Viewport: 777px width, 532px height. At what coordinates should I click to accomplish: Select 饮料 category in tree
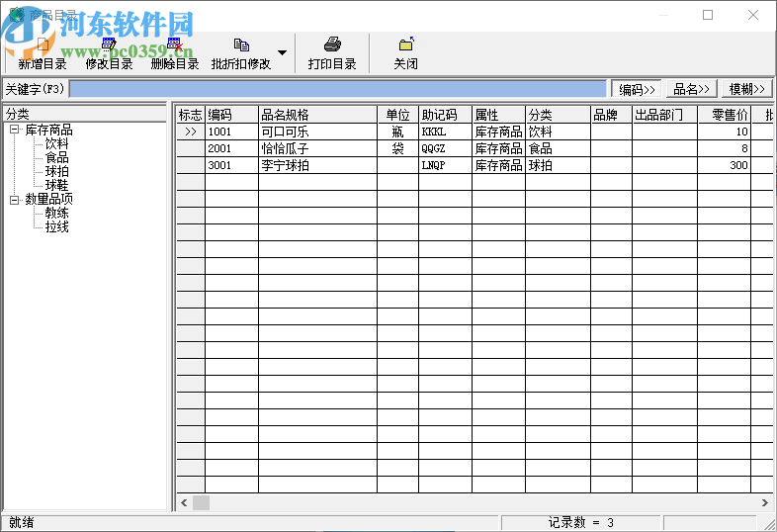click(56, 143)
